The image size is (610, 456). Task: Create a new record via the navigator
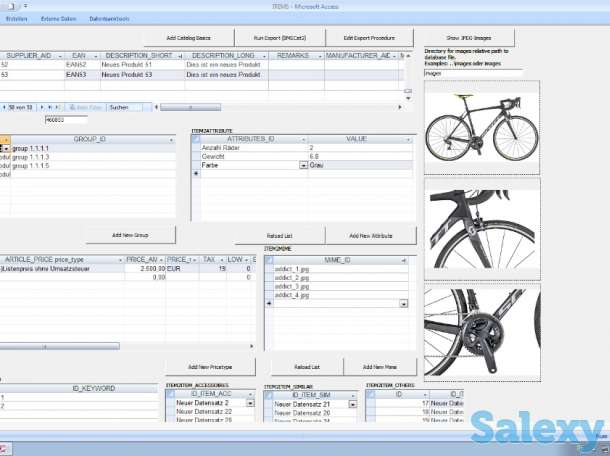tap(58, 107)
